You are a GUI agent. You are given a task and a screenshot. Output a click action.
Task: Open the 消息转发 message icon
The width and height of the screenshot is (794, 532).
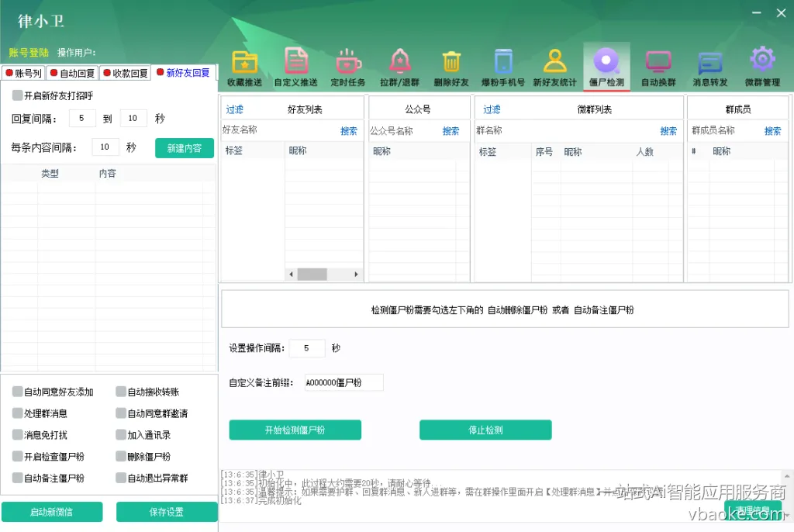pyautogui.click(x=710, y=64)
